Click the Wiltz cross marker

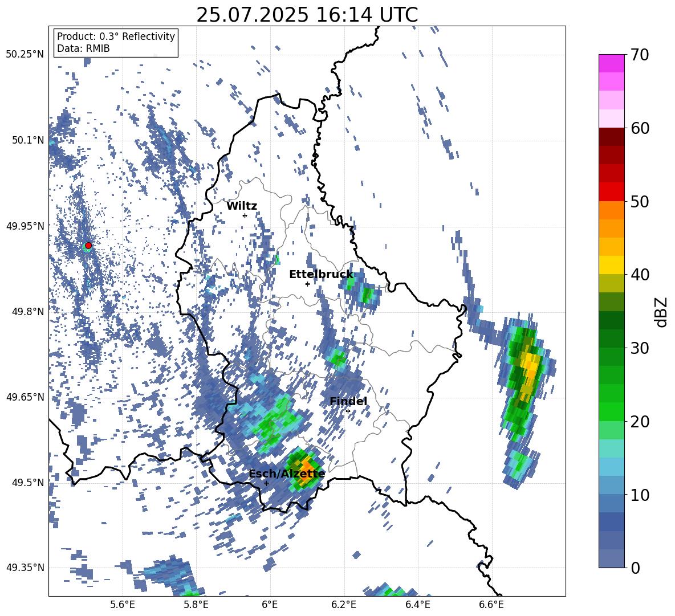click(245, 215)
